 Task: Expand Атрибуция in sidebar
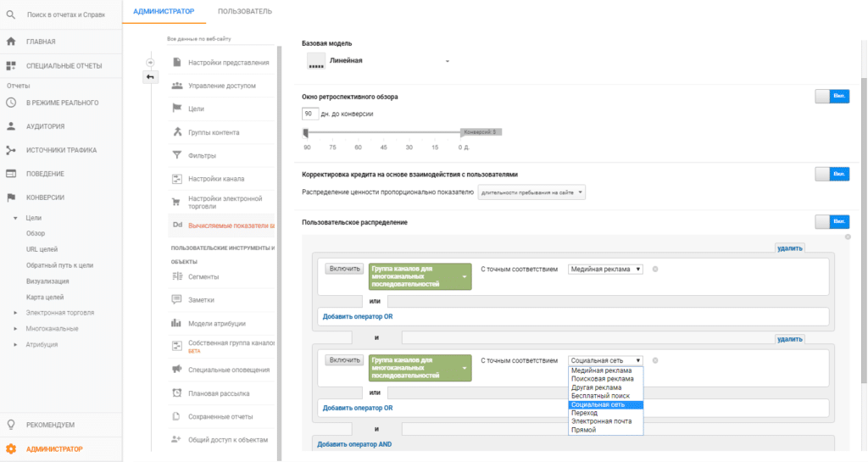coord(15,345)
